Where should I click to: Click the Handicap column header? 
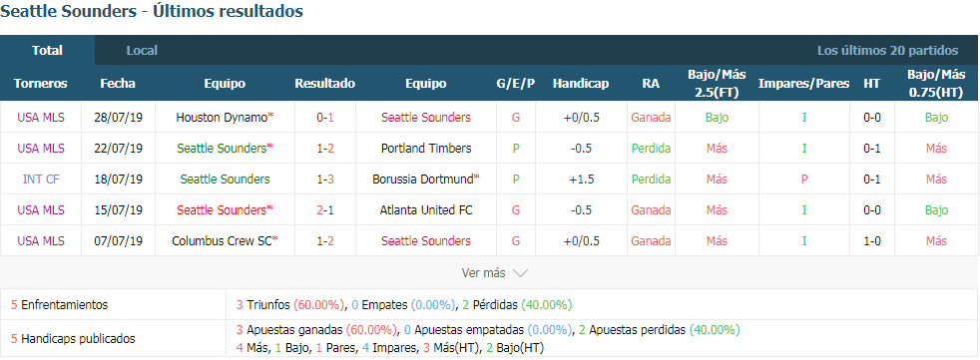(x=581, y=83)
